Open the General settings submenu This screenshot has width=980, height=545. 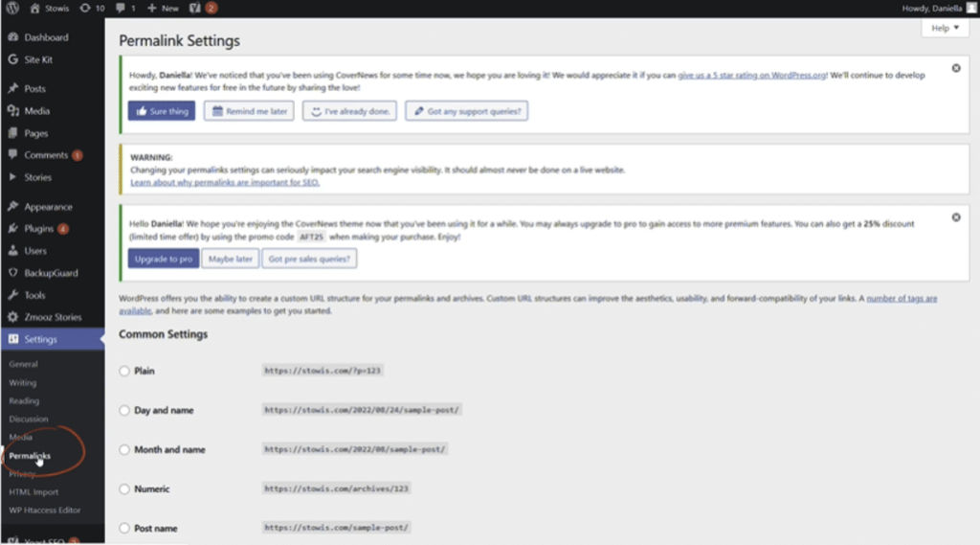(23, 364)
